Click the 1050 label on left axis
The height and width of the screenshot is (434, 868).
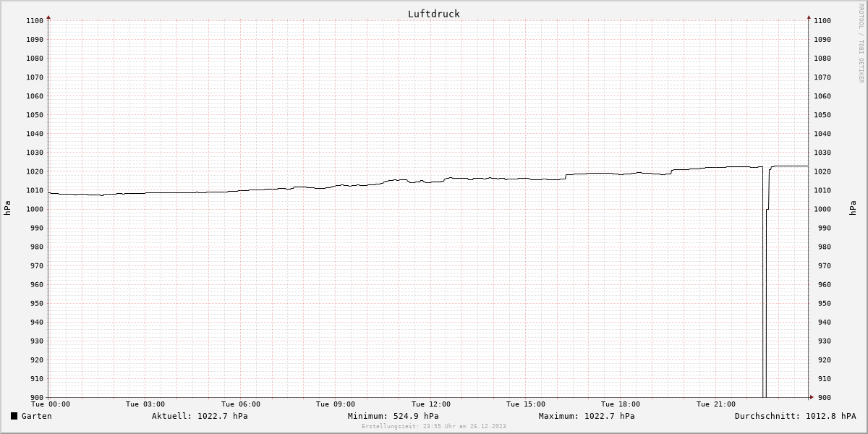point(35,115)
